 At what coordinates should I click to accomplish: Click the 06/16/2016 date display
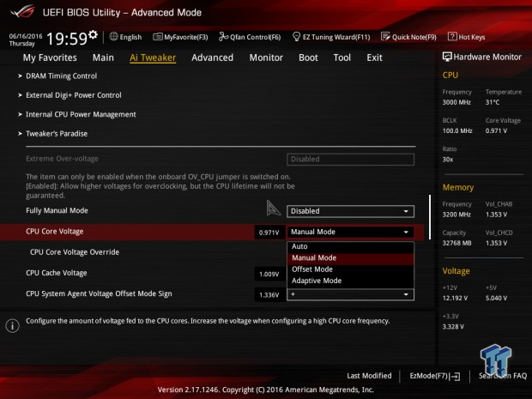(26, 36)
